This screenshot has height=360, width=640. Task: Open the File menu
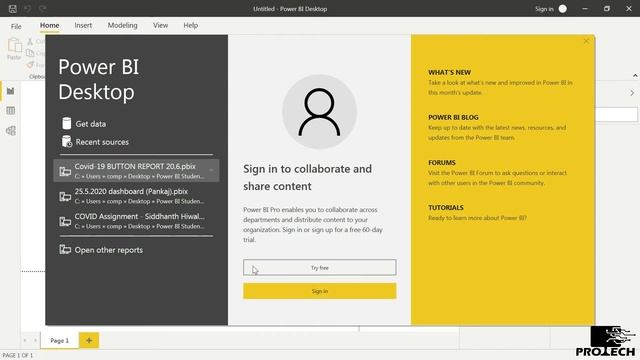pyautogui.click(x=16, y=26)
